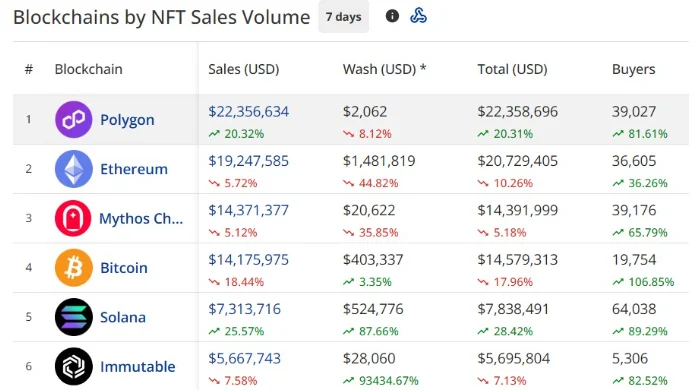This screenshot has width=694, height=391.
Task: Click the Ethereum logo icon
Action: tap(73, 169)
